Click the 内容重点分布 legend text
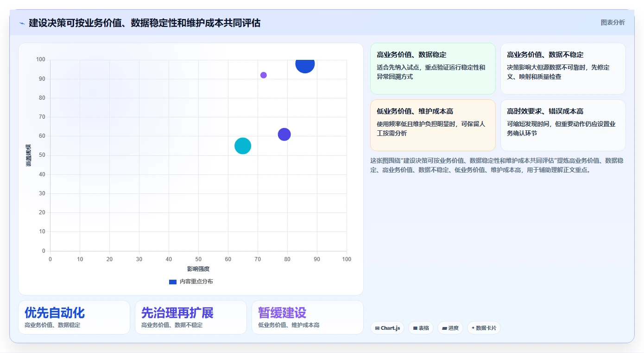Screen dimensions: 644x353 (x=196, y=282)
